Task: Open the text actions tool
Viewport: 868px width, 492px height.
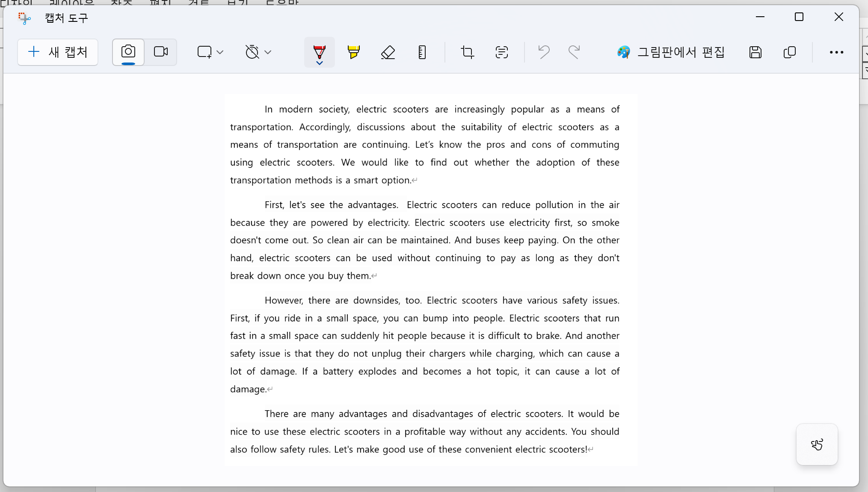Action: [501, 52]
